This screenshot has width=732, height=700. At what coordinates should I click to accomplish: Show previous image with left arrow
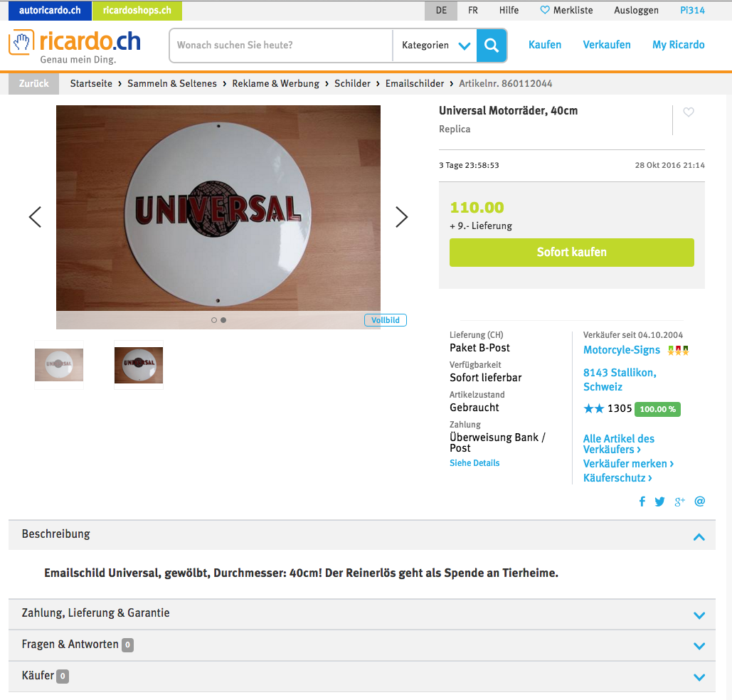pos(36,217)
